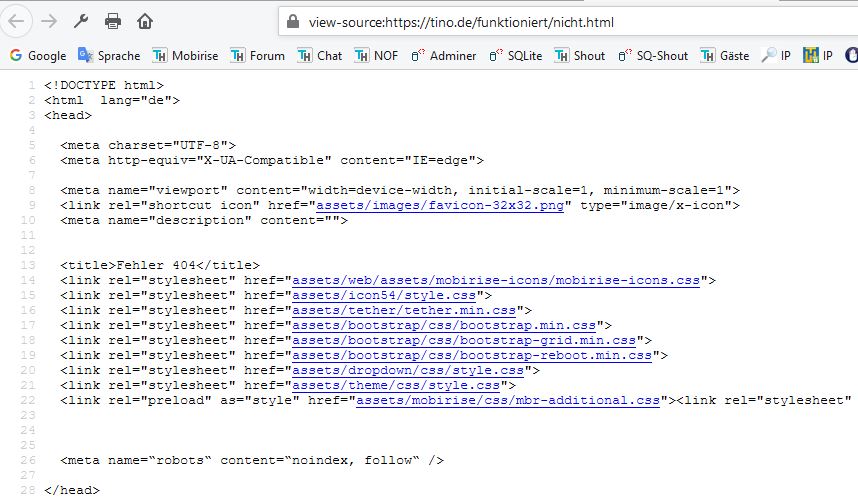Click the title Fehler 404 line
Image resolution: width=858 pixels, height=501 pixels.
[x=160, y=265]
